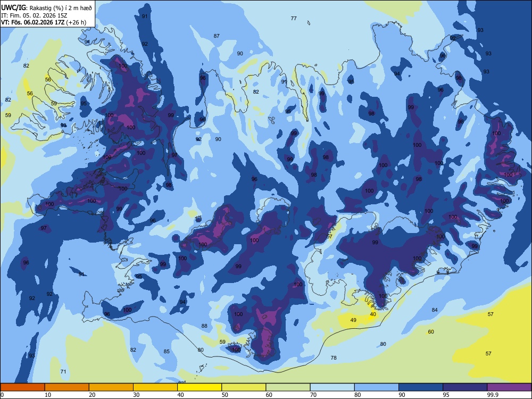Click the title 'UWC/IG: Rakastig (%) í 2 m hæð'
532x399 pixels.
[46, 8]
